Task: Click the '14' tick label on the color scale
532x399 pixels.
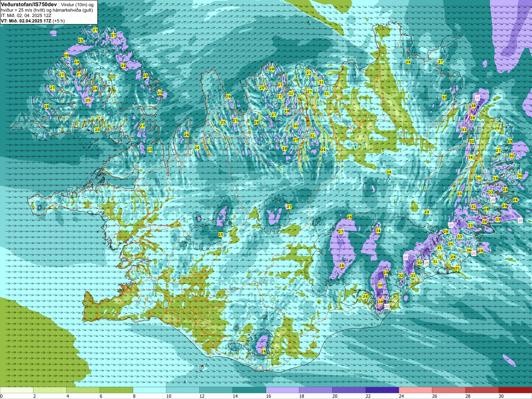Action: [x=235, y=396]
